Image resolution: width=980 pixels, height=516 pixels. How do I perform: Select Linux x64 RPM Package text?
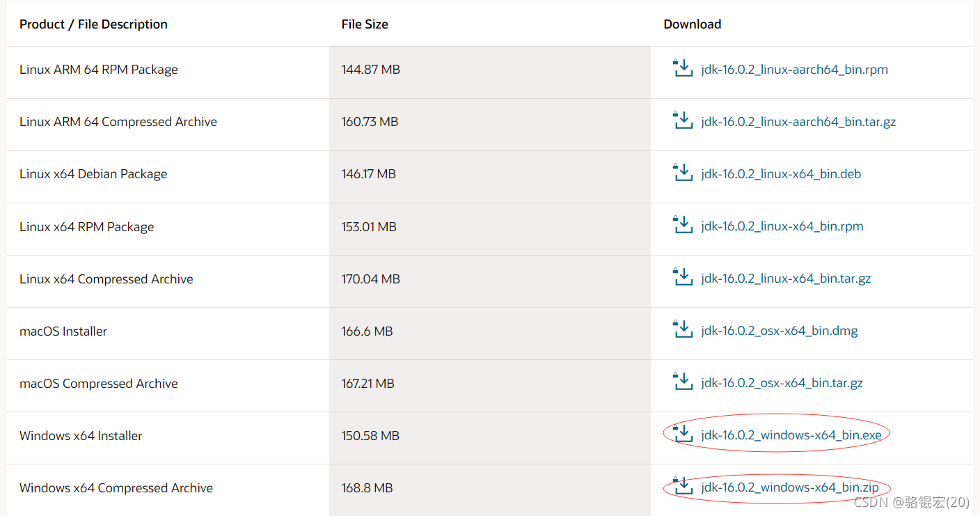pos(87,227)
